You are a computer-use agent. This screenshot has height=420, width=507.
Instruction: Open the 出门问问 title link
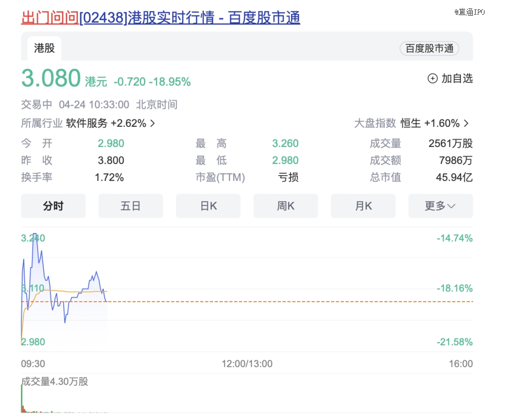click(49, 17)
